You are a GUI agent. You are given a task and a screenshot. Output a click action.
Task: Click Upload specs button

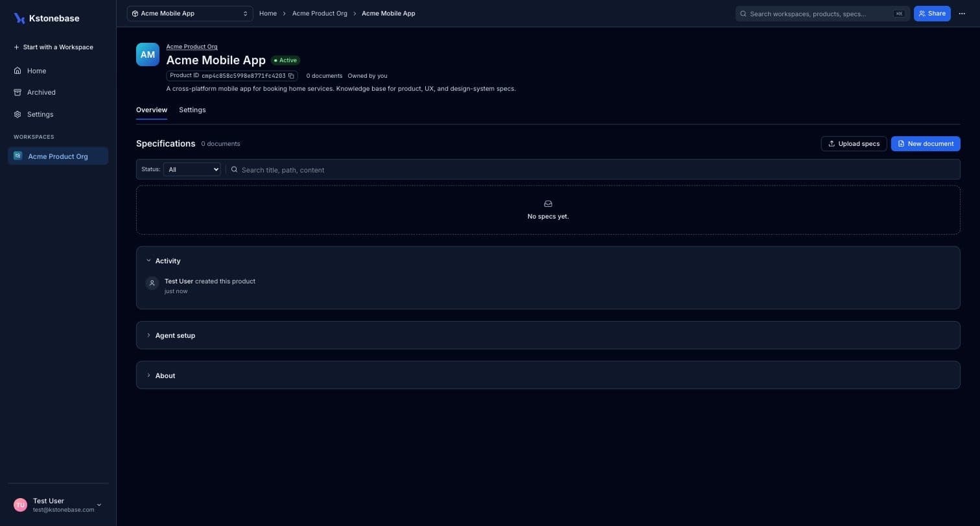click(854, 143)
